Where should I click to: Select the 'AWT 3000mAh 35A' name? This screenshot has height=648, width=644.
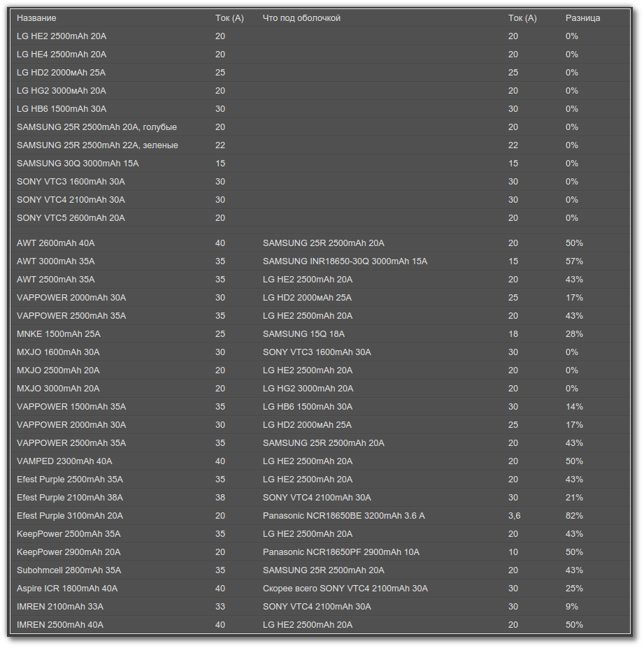(x=56, y=261)
